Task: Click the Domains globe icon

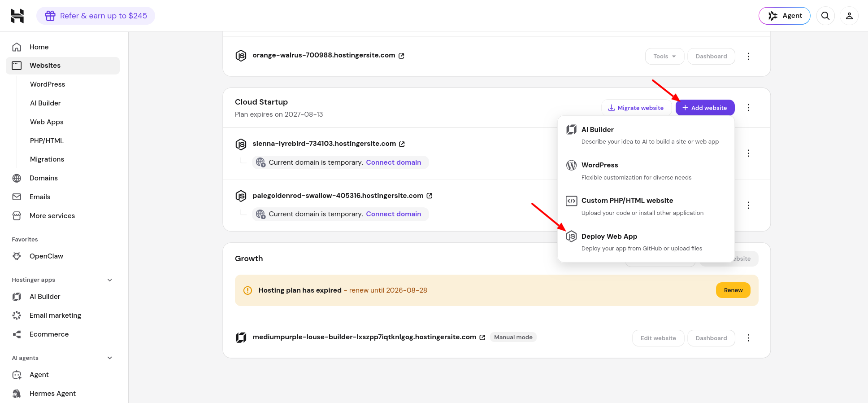Action: click(x=17, y=178)
